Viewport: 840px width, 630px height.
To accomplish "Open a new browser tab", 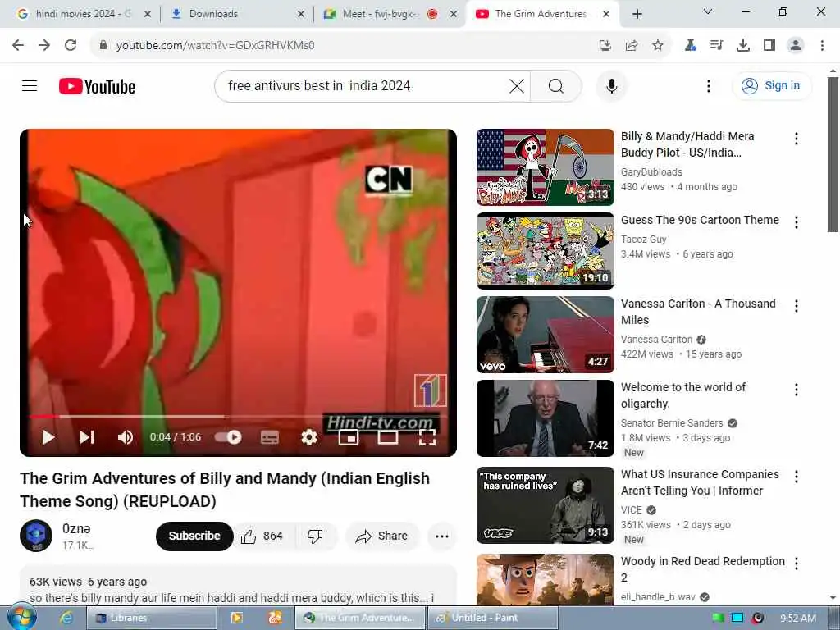I will 637,14.
